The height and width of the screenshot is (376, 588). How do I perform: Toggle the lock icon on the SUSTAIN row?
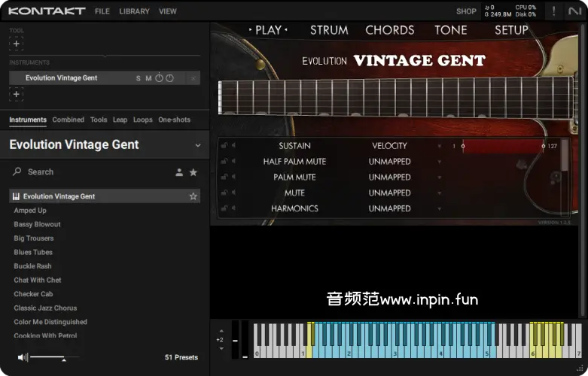click(224, 146)
